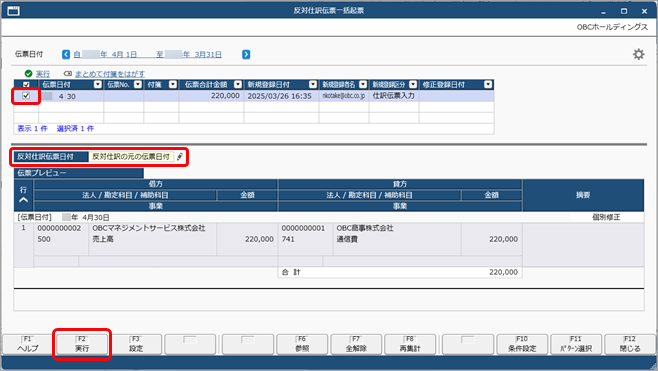Click the 2025/03/26 16:35 registration cell
This screenshot has width=658, height=371.
click(x=281, y=96)
